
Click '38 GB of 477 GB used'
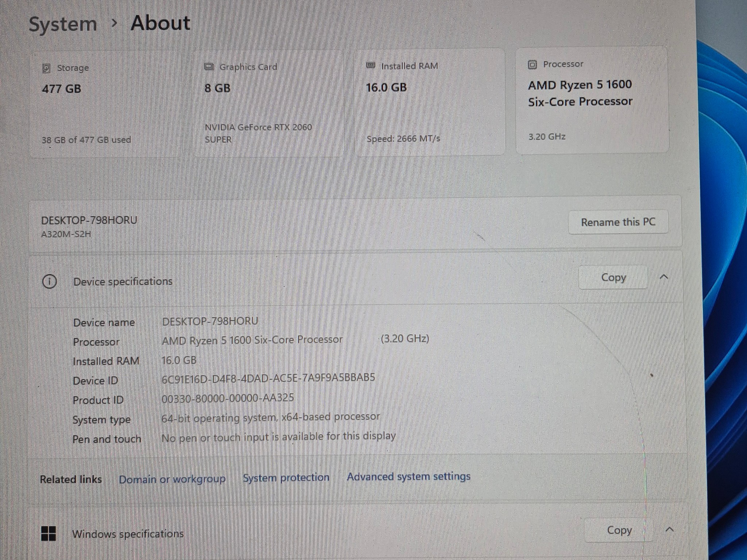pos(86,140)
